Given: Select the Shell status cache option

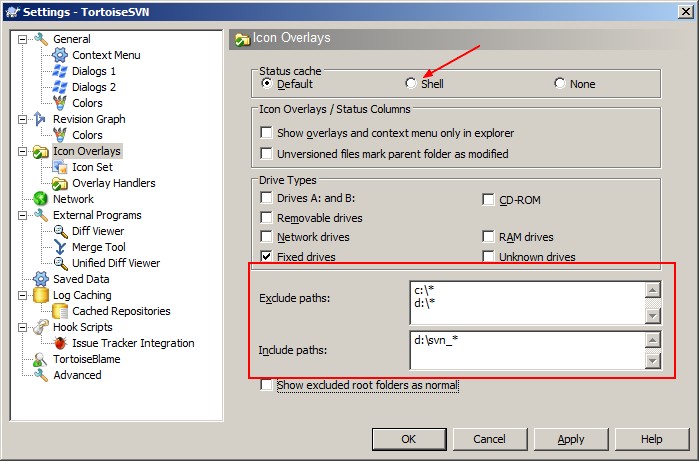Looking at the screenshot, I should point(411,84).
